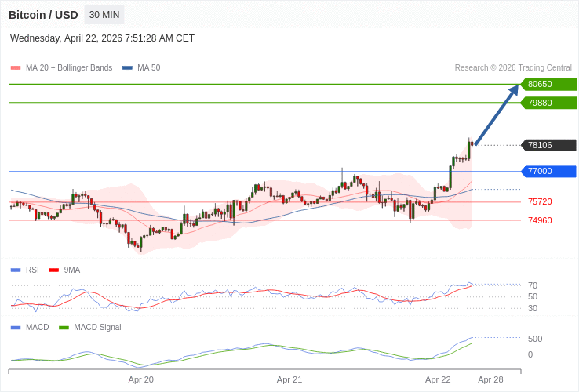The width and height of the screenshot is (579, 392).
Task: Click the Apr 20 date label
Action: [141, 379]
